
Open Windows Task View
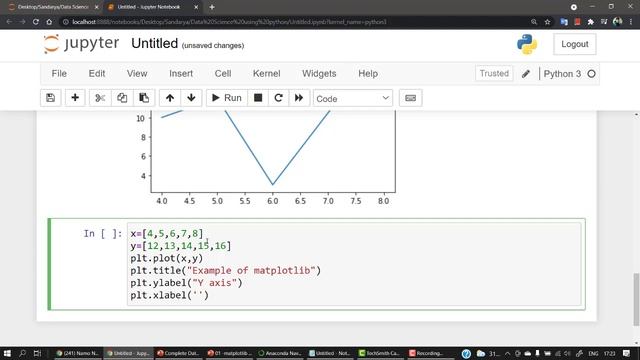click(37, 353)
